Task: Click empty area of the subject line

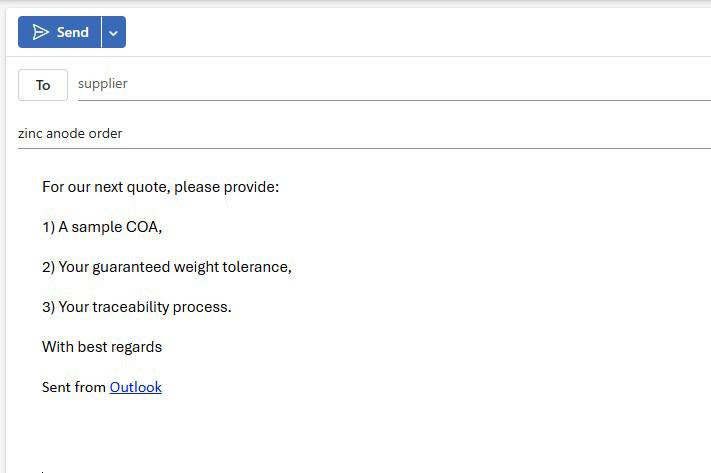Action: [x=400, y=133]
